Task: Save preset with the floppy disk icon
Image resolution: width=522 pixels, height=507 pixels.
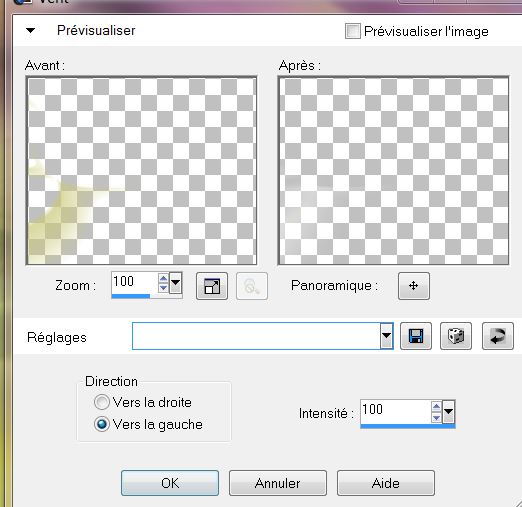Action: tap(416, 336)
